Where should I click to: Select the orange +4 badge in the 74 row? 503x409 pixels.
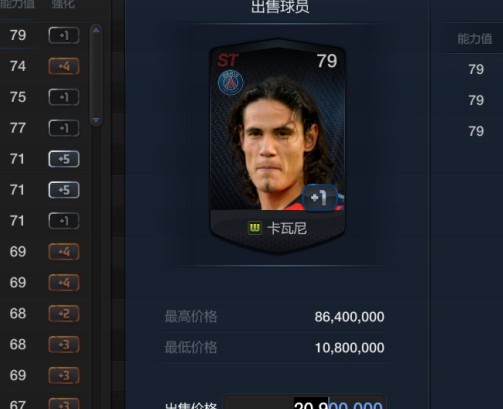coord(64,66)
